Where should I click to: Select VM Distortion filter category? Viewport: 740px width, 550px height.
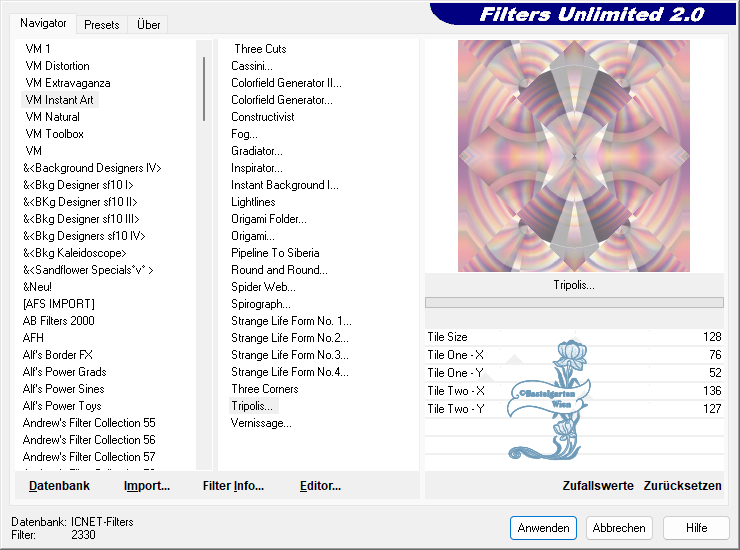click(x=57, y=66)
